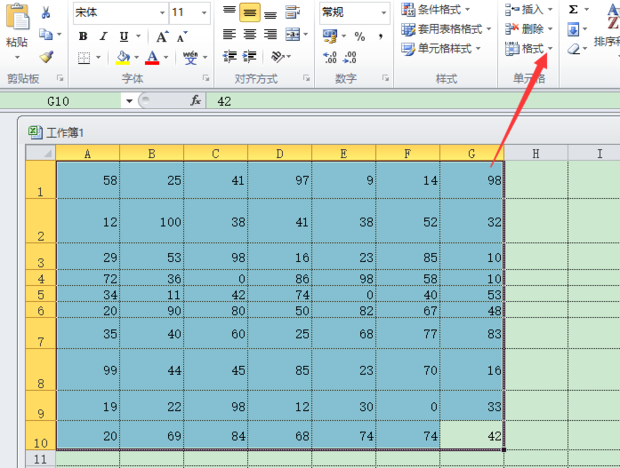Apply percent style
This screenshot has height=468, width=620.
coord(359,37)
